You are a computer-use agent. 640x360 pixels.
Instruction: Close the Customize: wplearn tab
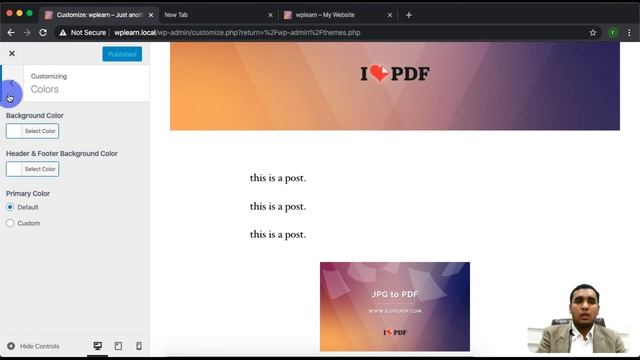click(151, 15)
